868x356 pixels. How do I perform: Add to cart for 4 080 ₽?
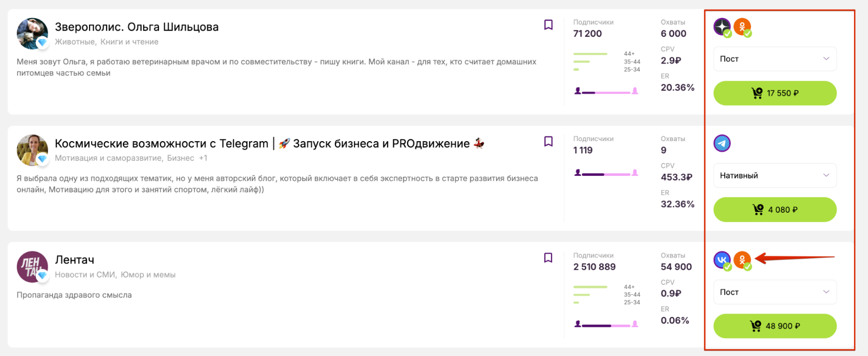(775, 210)
